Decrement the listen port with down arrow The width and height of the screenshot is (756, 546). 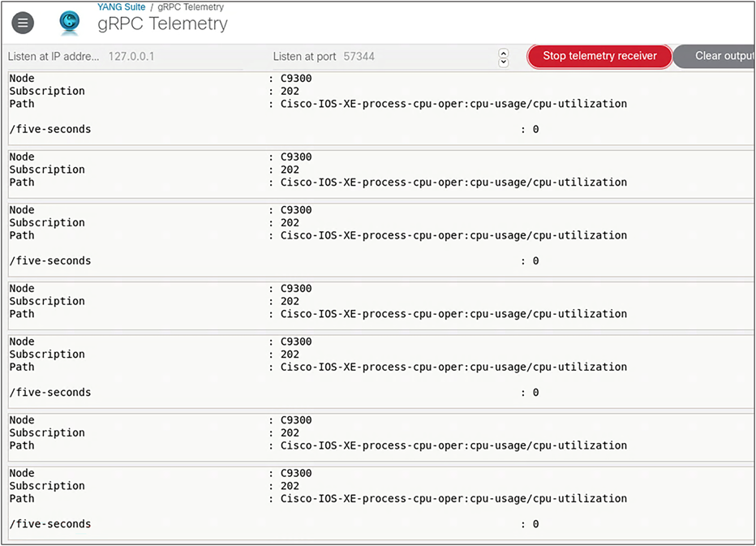click(504, 62)
